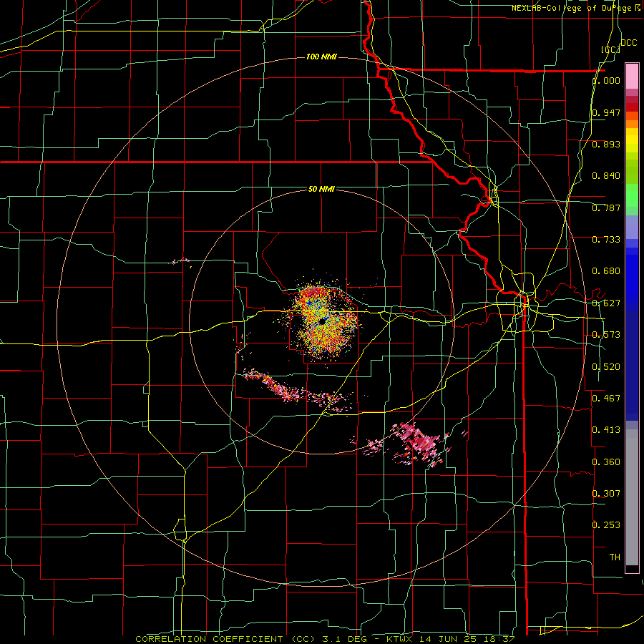The height and width of the screenshot is (644, 644).
Task: Click the 0.733 value on the legend
Action: pyautogui.click(x=606, y=240)
